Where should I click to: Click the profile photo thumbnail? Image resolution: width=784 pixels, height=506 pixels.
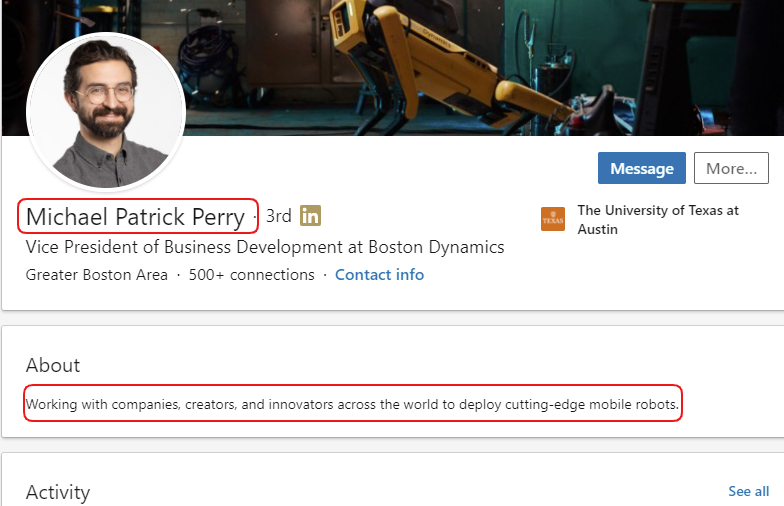coord(106,112)
